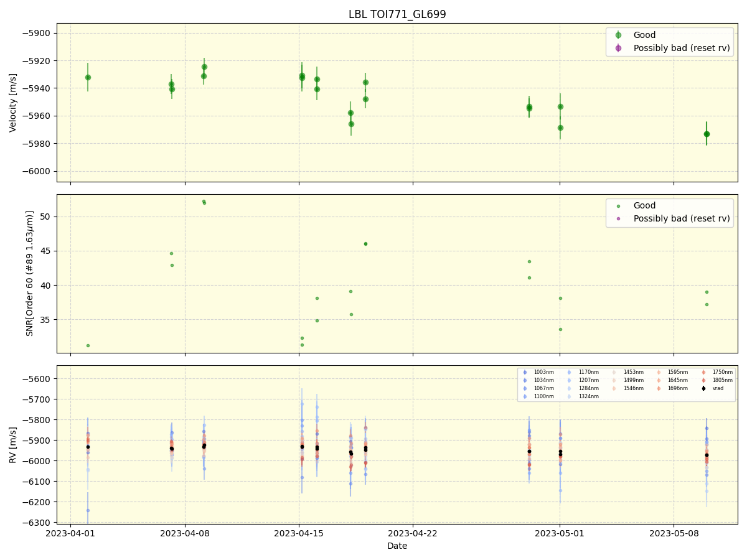The image size is (747, 560).
Task: Click the lowest SNR point near 31 on 2023-04-02
Action: click(x=88, y=345)
